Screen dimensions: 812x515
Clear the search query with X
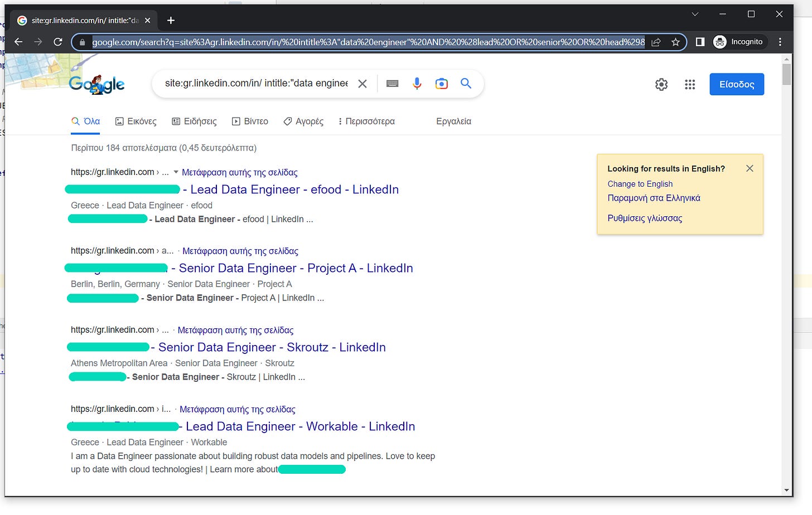(362, 84)
